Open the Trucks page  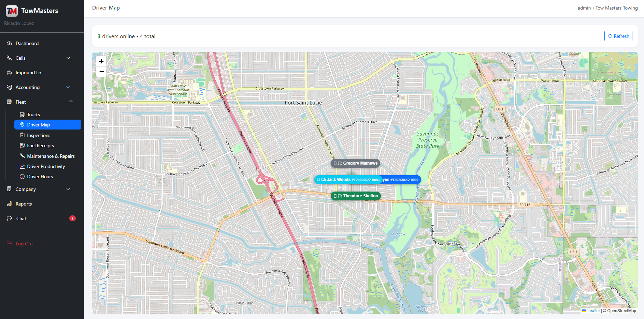(48, 115)
